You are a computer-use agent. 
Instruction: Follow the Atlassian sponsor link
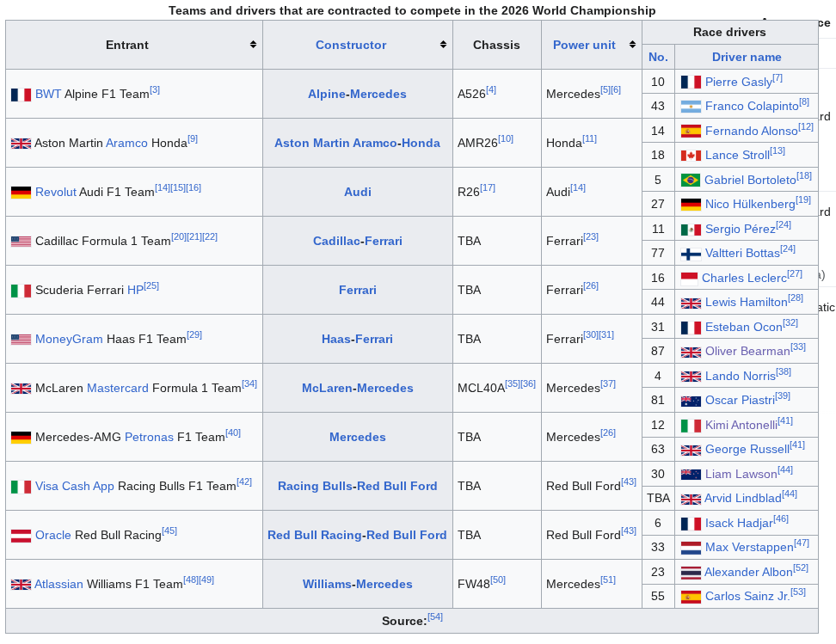pos(58,585)
